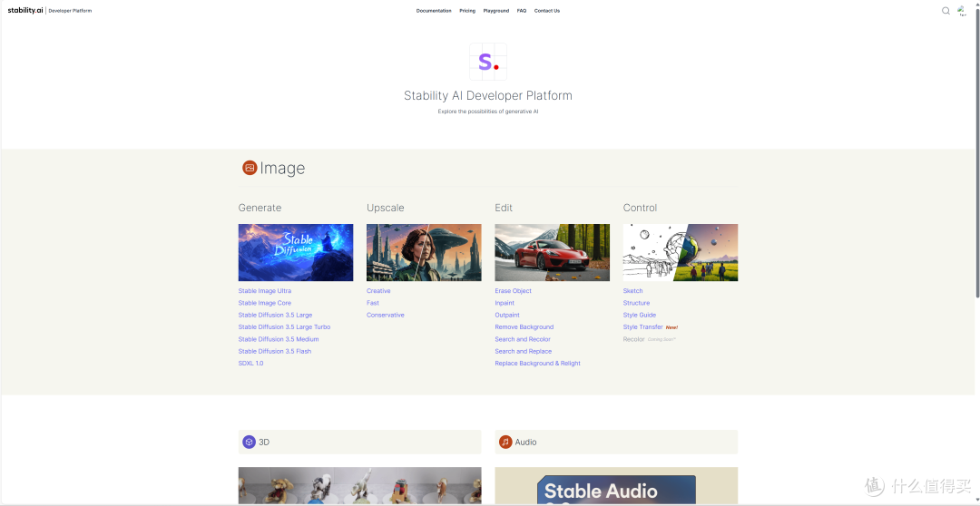Click the Stable Diffusion Generate thumbnail

tap(296, 252)
